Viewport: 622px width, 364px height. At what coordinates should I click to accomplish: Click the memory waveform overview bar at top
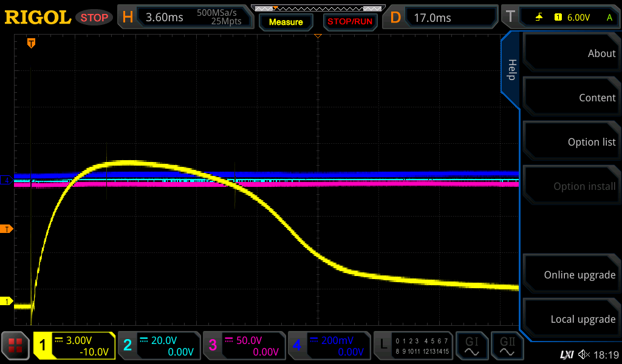(x=317, y=8)
